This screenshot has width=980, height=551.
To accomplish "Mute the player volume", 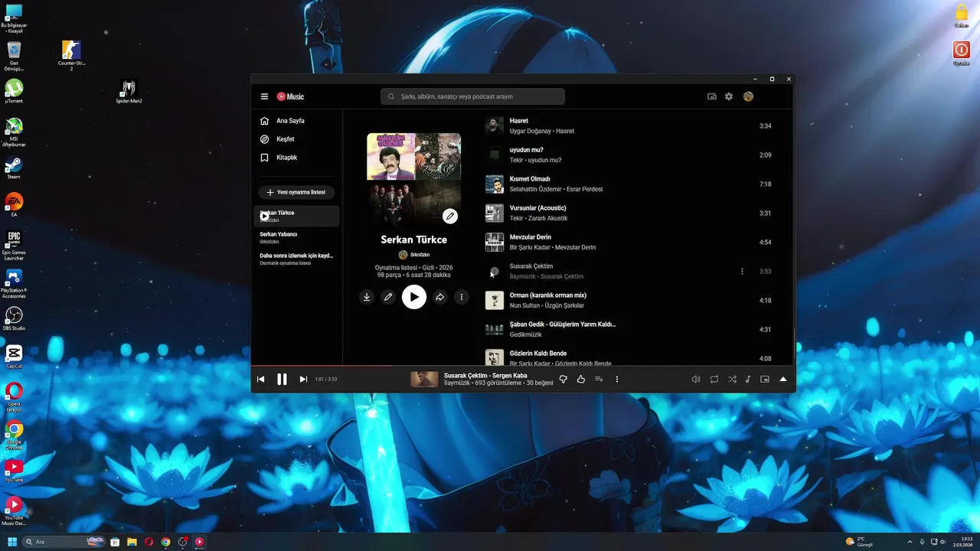I will point(695,379).
